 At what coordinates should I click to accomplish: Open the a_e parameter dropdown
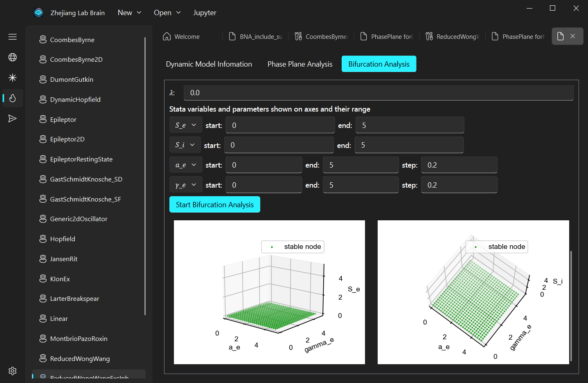click(x=186, y=165)
